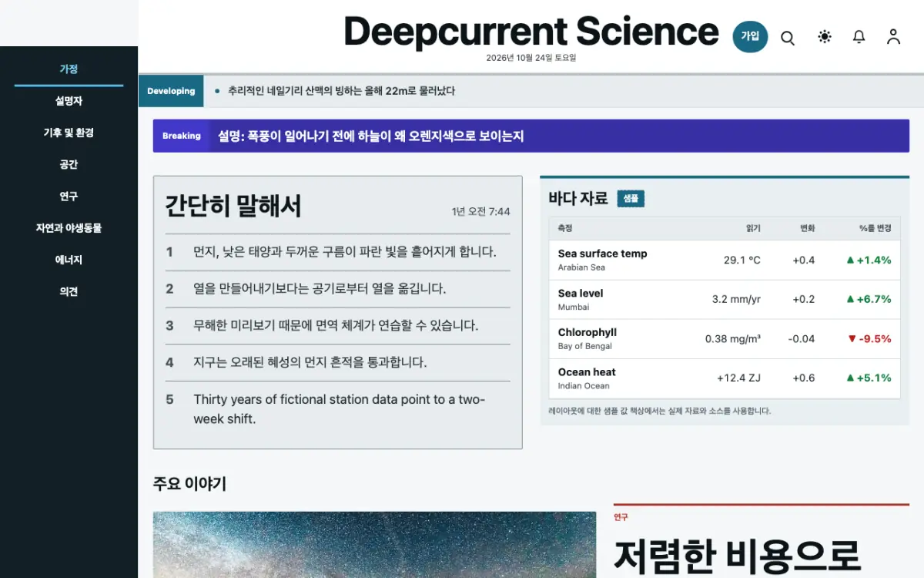The image size is (924, 578).
Task: Click the +12.4 ZJ reading value
Action: [738, 378]
